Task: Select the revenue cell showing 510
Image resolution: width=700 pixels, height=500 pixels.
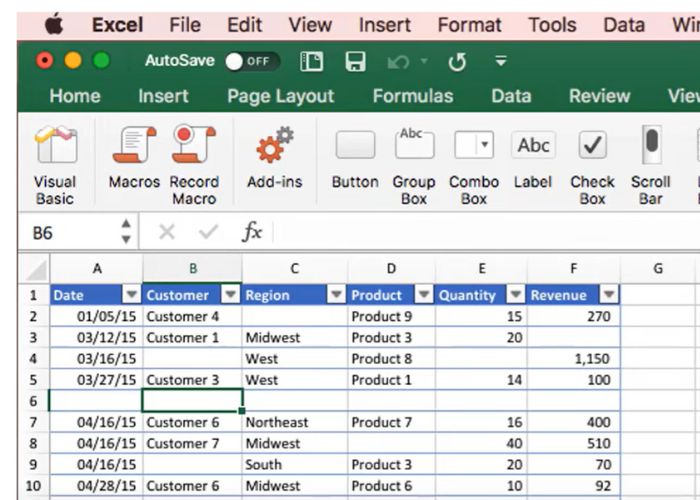Action: [573, 443]
